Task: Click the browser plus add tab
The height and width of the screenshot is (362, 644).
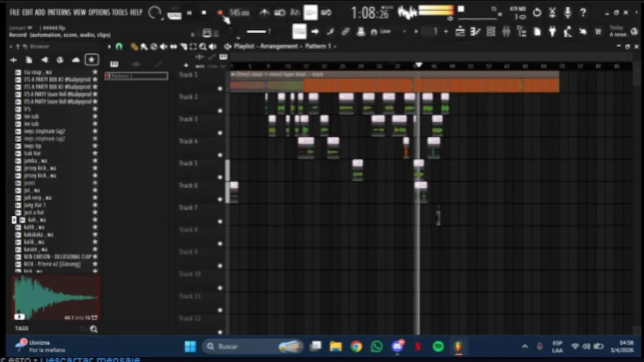Action: 14,60
